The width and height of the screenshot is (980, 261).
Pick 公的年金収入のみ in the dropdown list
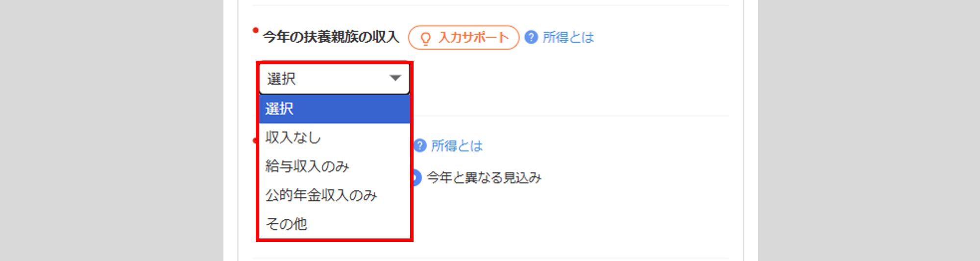[334, 195]
